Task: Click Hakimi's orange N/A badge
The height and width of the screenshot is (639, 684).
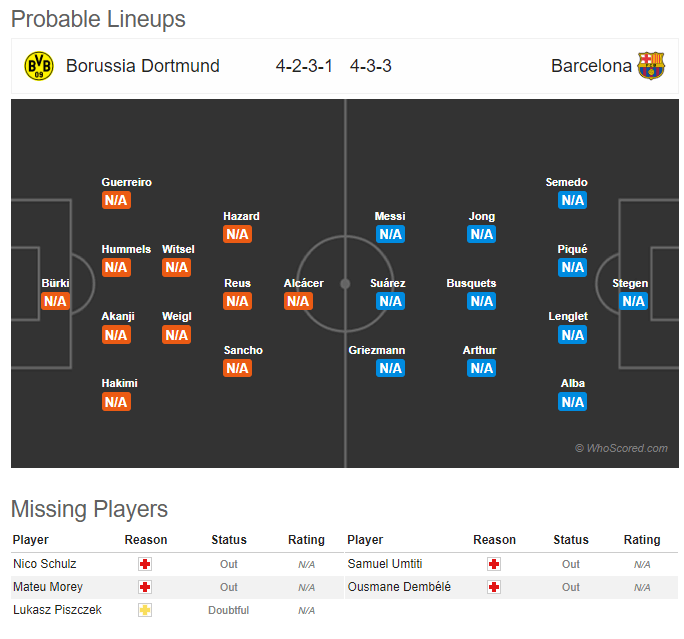Action: (x=116, y=402)
